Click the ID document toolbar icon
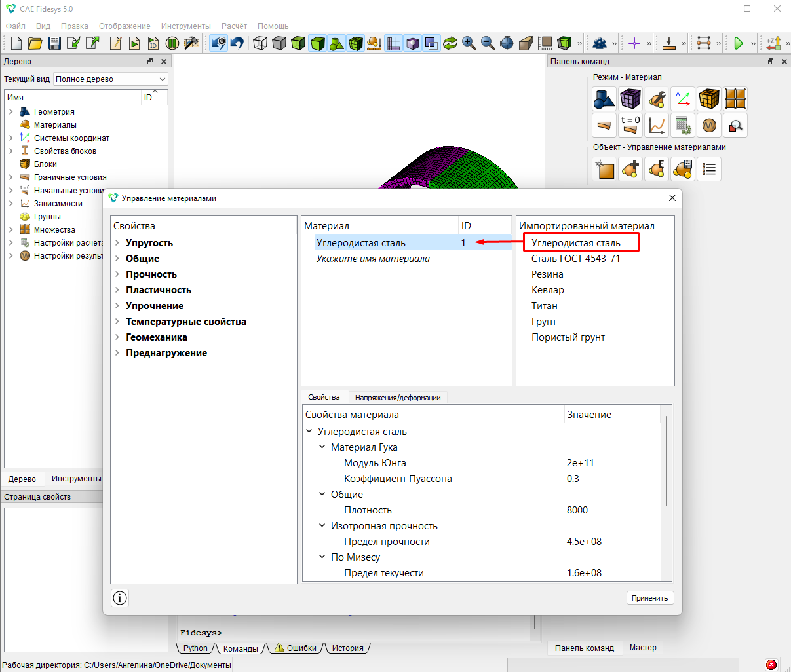 (153, 43)
